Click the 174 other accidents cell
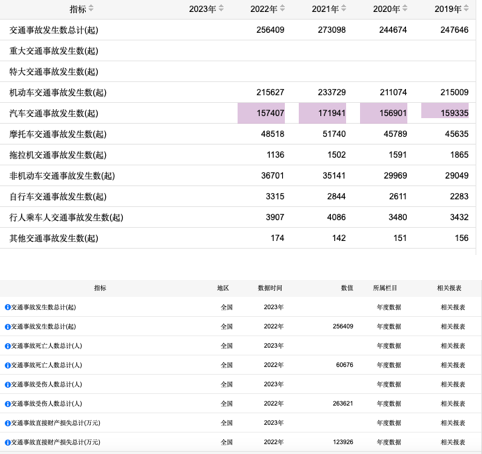The width and height of the screenshot is (482, 454). click(277, 238)
